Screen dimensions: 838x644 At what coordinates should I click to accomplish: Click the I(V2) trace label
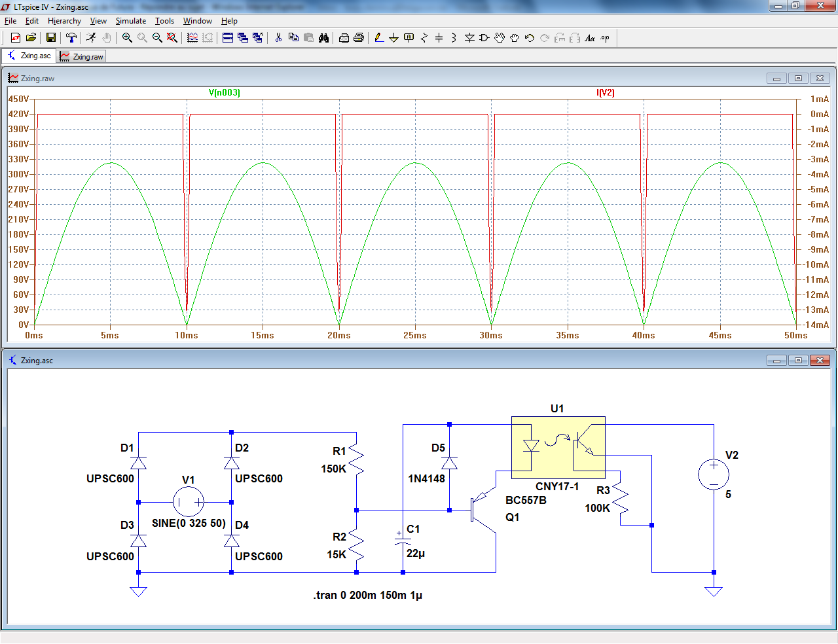(605, 92)
